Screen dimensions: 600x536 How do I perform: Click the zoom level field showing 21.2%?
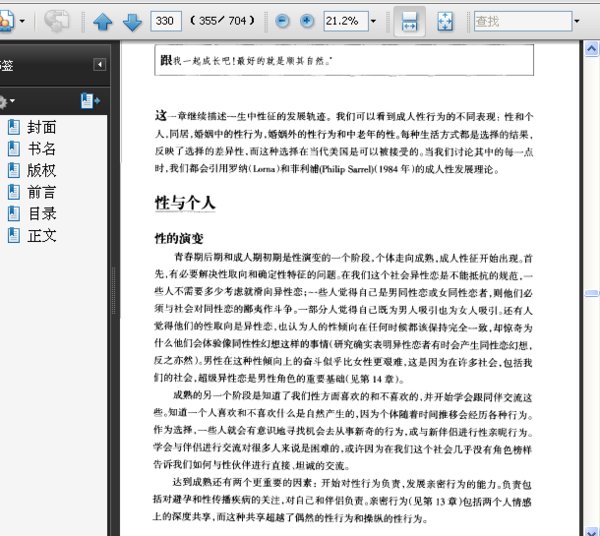(346, 21)
